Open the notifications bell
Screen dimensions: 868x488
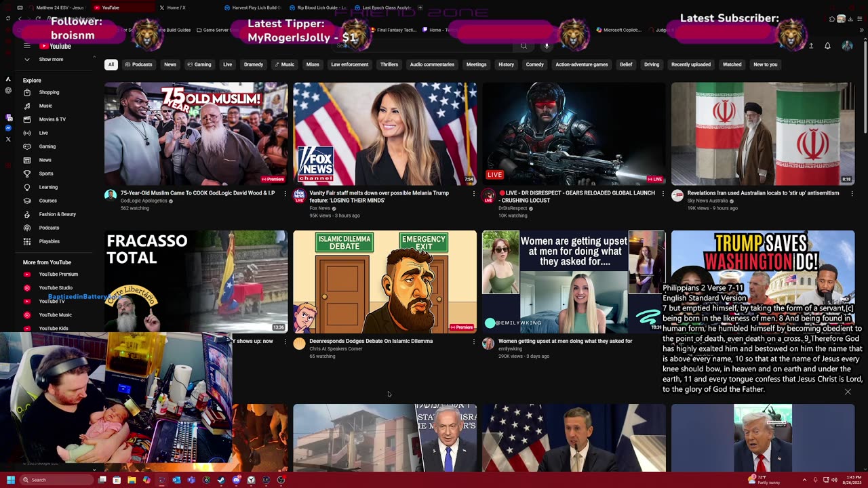tap(827, 46)
